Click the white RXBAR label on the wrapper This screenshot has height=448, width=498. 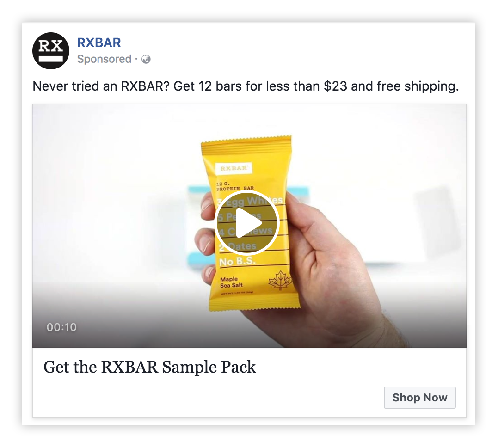tap(234, 168)
